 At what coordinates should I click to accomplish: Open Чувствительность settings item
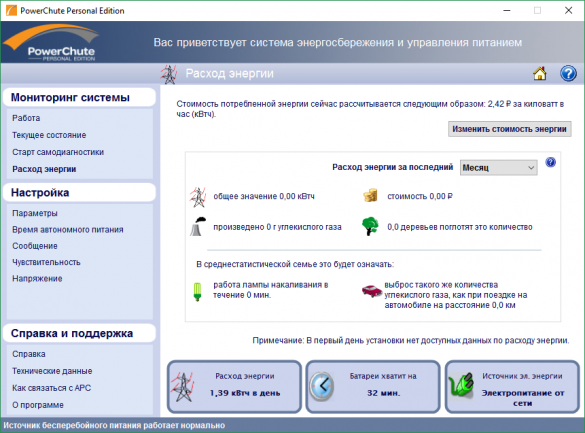click(x=46, y=262)
